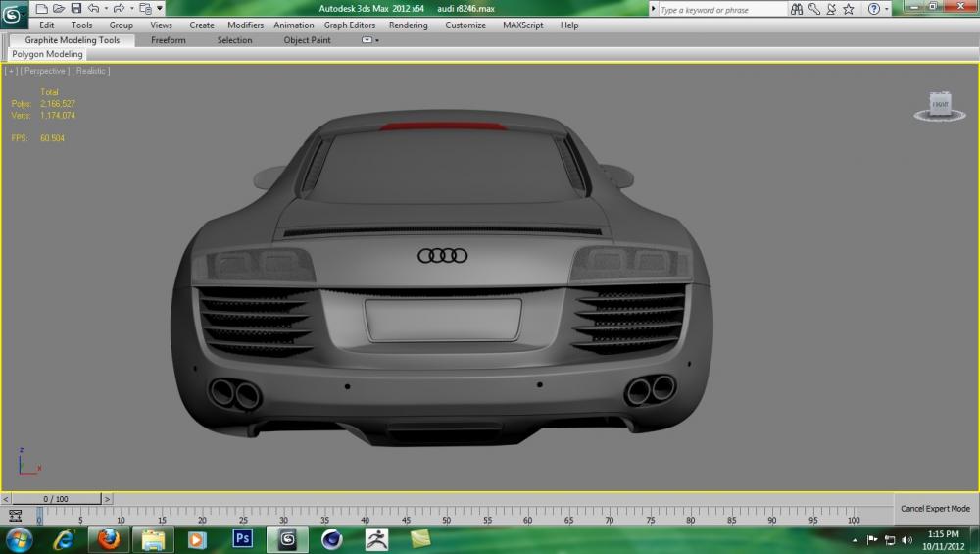Open Firefox from the taskbar
Image resolution: width=980 pixels, height=554 pixels.
coord(108,539)
